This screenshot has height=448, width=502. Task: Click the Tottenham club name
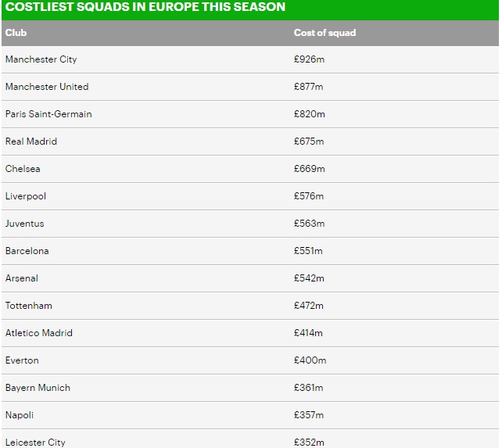(x=28, y=306)
